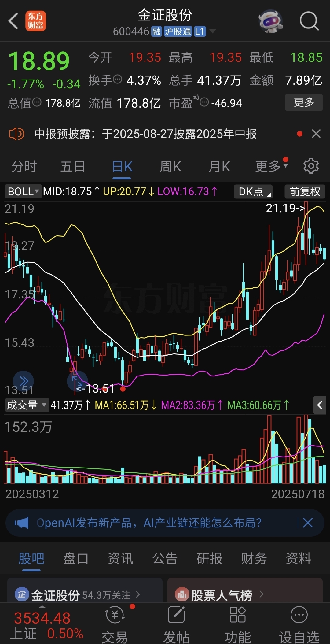Open 金证股份 54.3万关注 forum card
Image resolution: width=330 pixels, height=644 pixels.
85,590
